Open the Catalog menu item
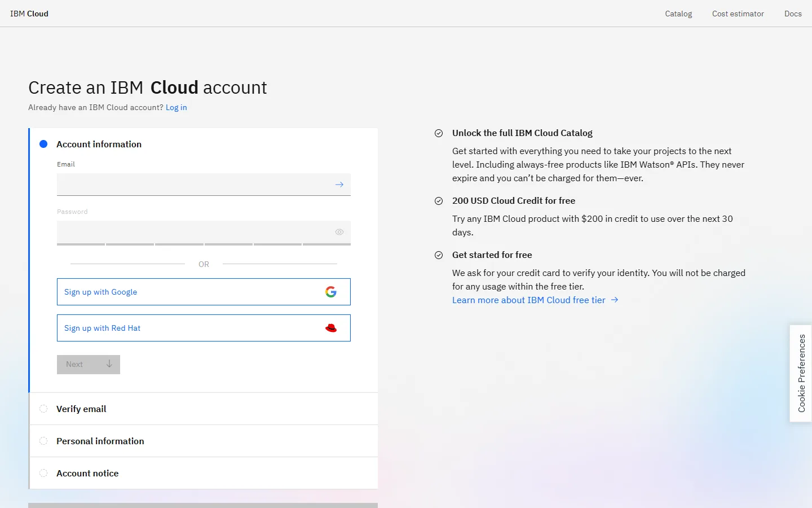The image size is (812, 508). point(678,14)
